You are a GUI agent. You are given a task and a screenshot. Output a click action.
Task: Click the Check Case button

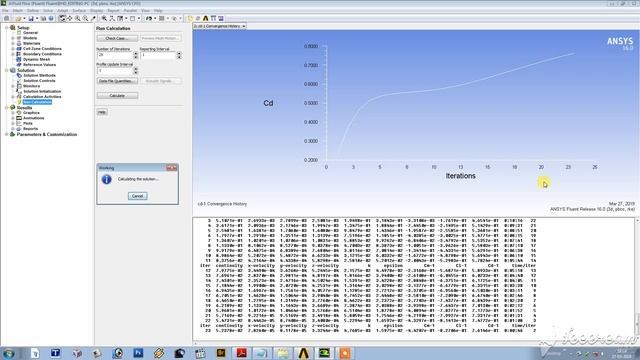pyautogui.click(x=117, y=38)
